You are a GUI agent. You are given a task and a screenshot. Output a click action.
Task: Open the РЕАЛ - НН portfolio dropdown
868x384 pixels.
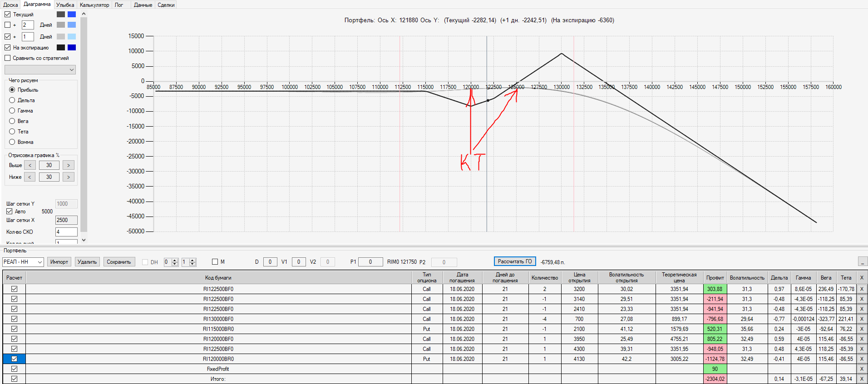click(23, 262)
